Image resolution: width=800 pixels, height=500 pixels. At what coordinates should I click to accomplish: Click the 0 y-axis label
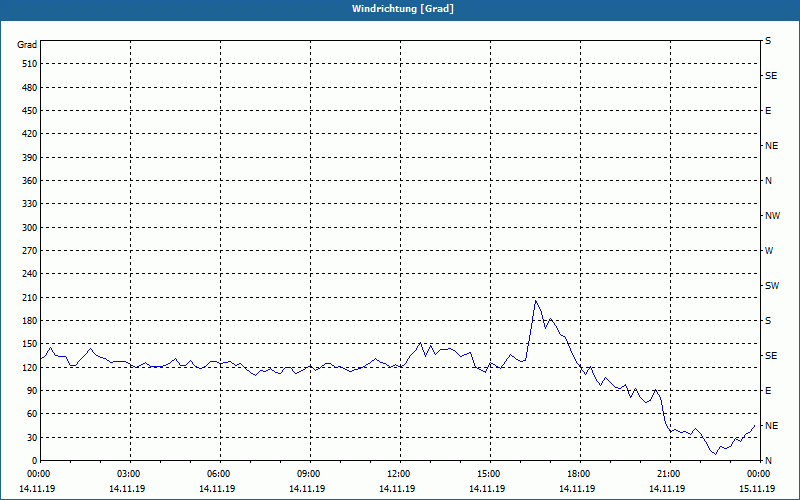pyautogui.click(x=34, y=461)
